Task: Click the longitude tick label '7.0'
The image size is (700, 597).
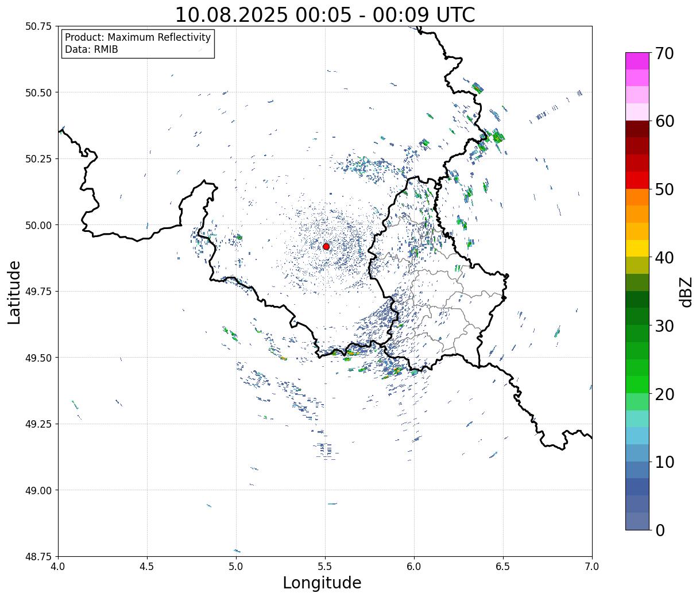Action: (x=592, y=567)
